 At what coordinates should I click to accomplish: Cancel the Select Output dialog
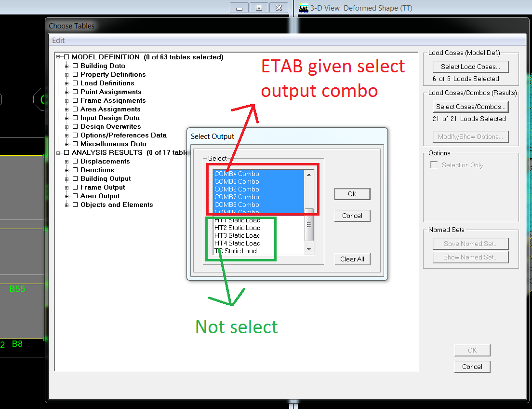[352, 216]
